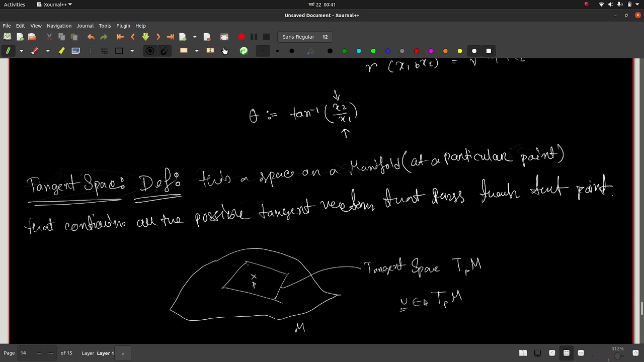This screenshot has width=644, height=362.
Task: Expand the Pen tool options dropdown
Action: [x=21, y=51]
